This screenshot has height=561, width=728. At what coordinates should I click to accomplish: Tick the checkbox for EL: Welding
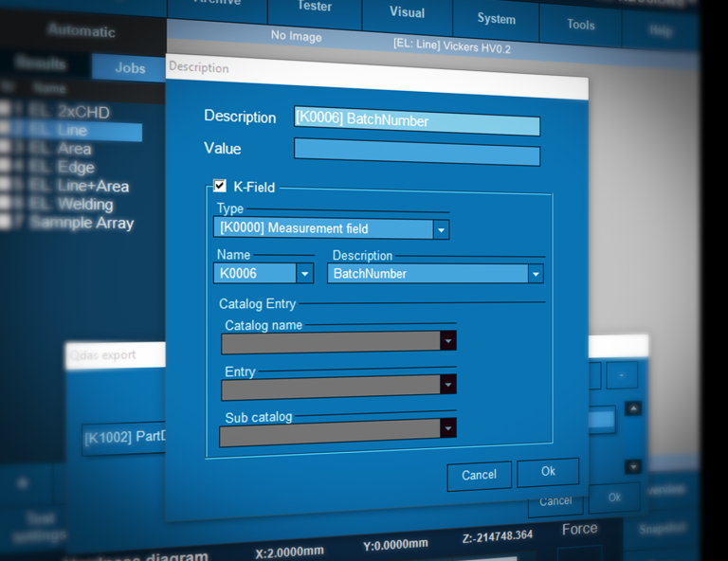click(5, 202)
